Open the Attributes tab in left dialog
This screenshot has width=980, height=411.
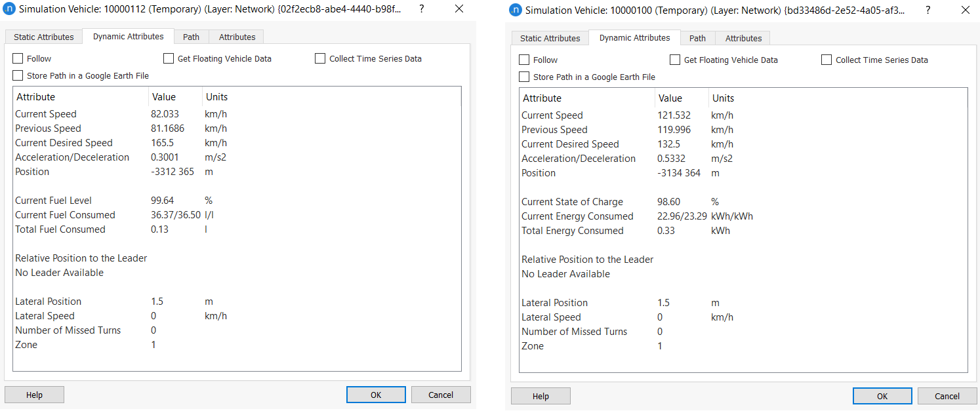coord(237,37)
